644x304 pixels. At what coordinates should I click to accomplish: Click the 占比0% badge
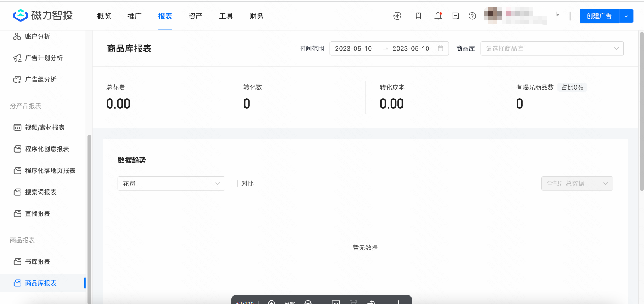click(x=572, y=87)
